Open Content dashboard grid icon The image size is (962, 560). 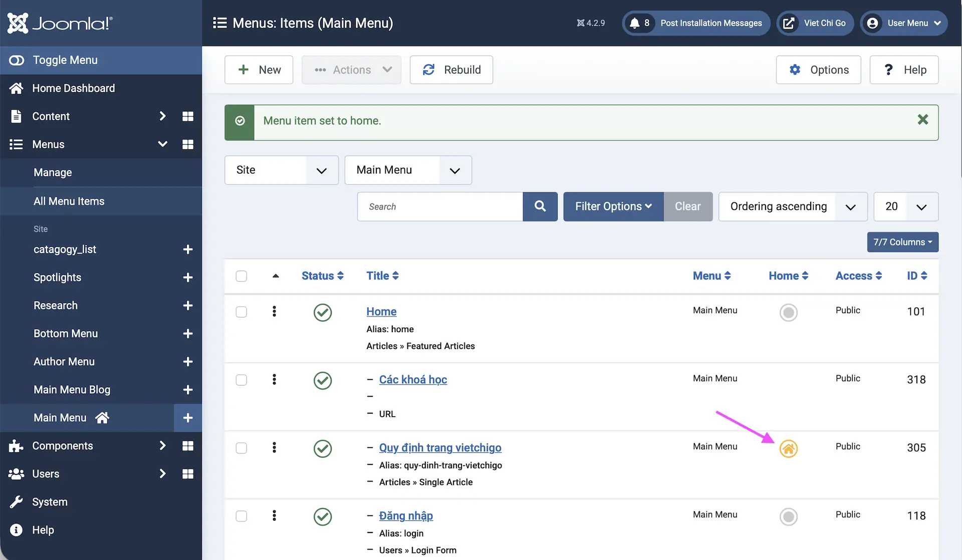click(x=188, y=116)
